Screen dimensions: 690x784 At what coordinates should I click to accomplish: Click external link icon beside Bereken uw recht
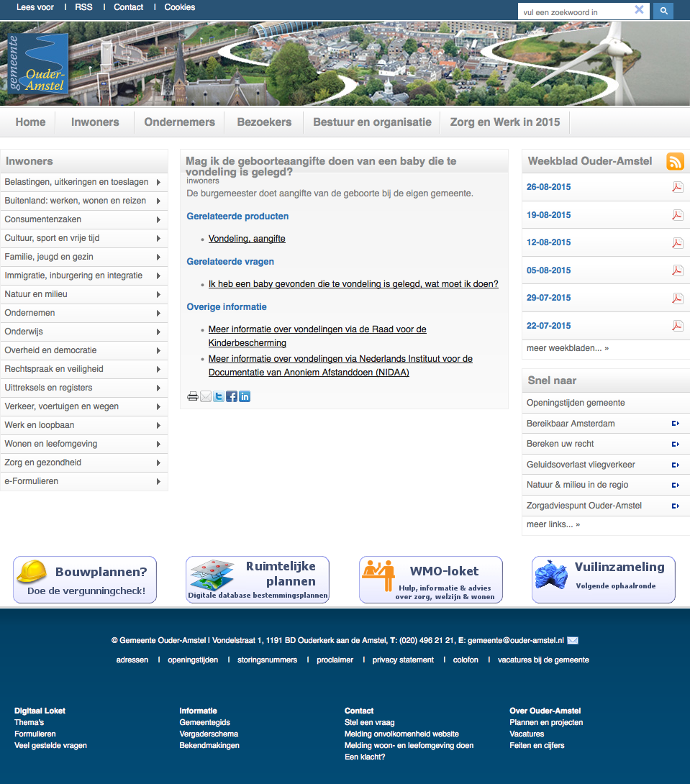676,444
